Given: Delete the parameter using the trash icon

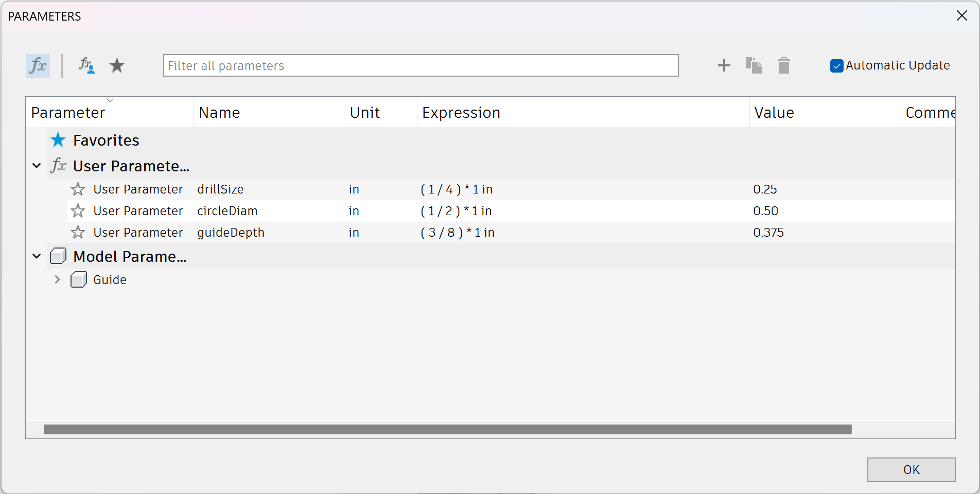Looking at the screenshot, I should [x=783, y=66].
